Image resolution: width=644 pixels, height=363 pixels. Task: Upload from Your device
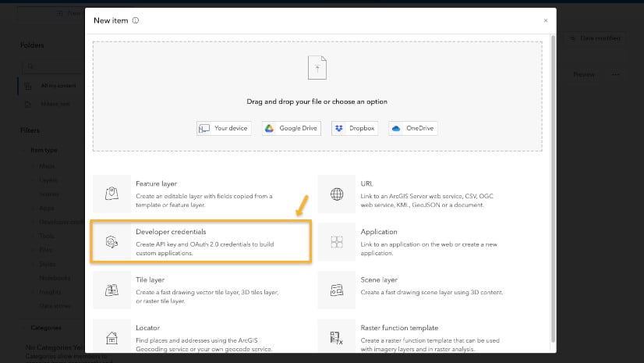click(224, 128)
